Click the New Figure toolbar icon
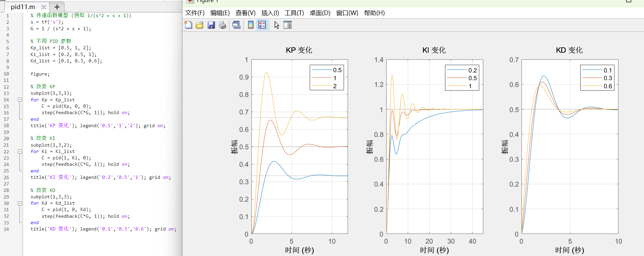This screenshot has width=644, height=256. (188, 25)
